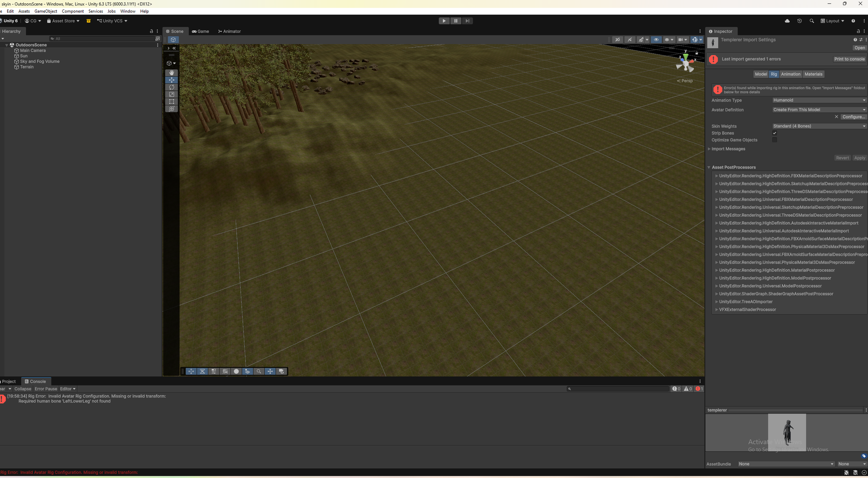868x478 pixels.
Task: Select the Hand view tool
Action: click(x=172, y=73)
